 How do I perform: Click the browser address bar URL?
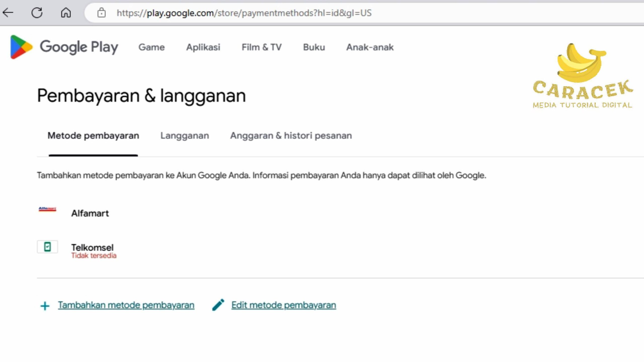[x=244, y=13]
